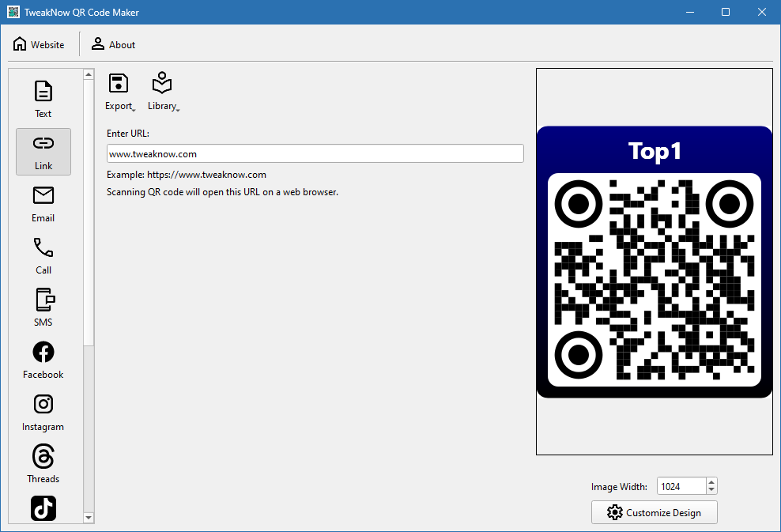This screenshot has width=781, height=532.
Task: Open the Email QR code creator
Action: 43,203
